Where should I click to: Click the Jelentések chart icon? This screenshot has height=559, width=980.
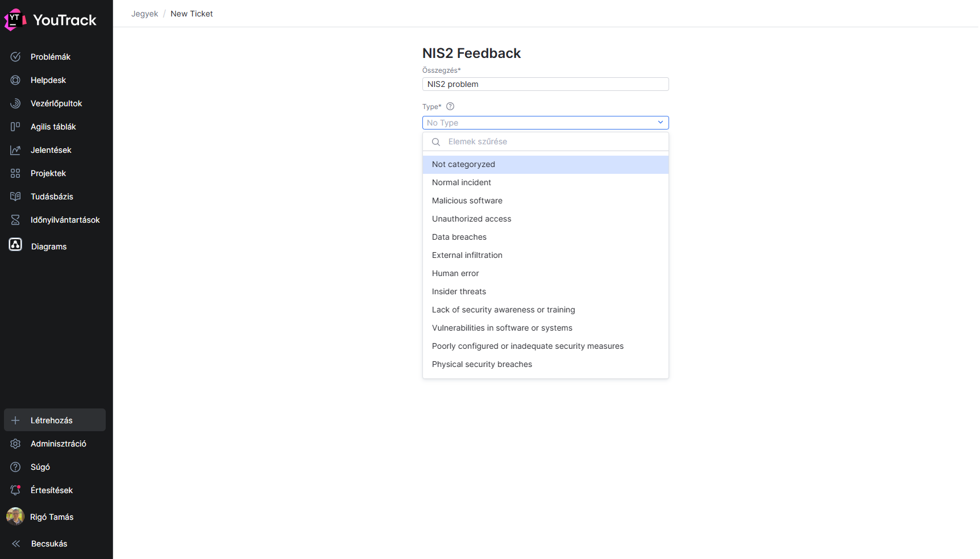(15, 150)
